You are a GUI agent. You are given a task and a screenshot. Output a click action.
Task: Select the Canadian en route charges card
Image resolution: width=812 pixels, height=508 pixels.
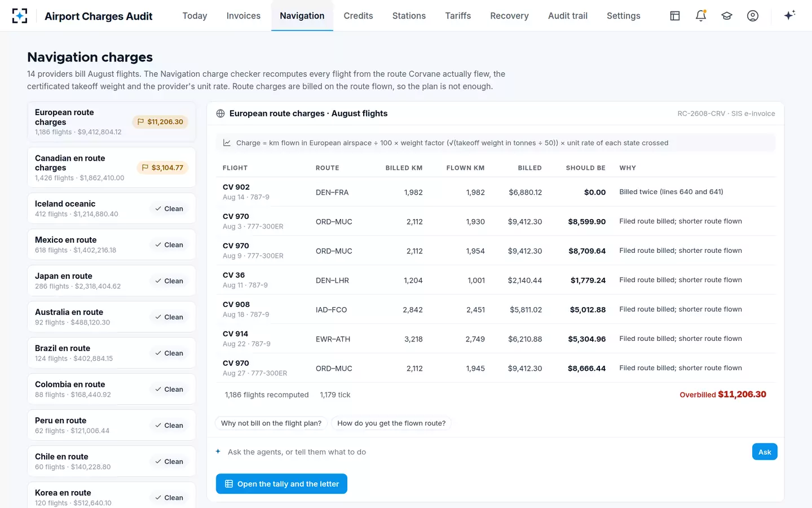point(112,168)
